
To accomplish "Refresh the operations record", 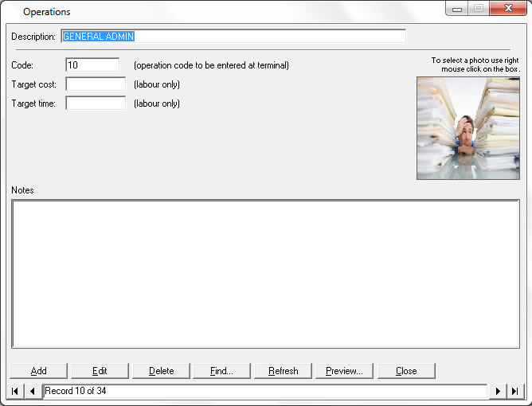I will click(283, 371).
